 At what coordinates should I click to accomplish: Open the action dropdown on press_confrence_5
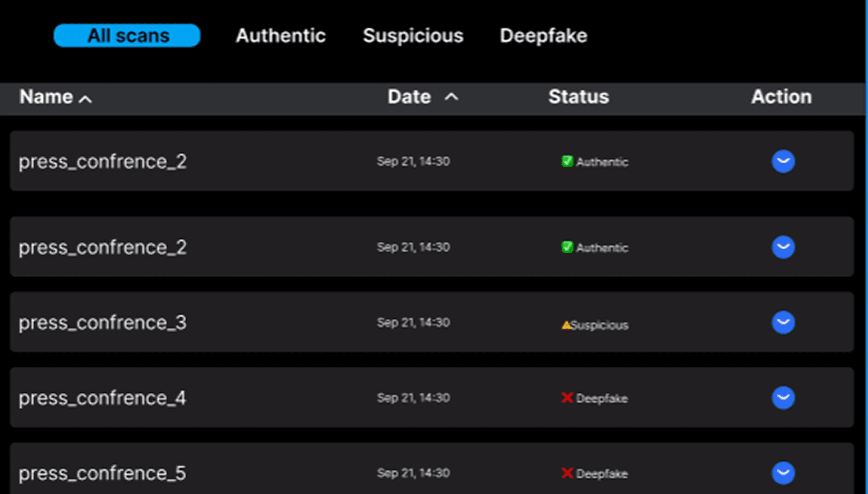(783, 473)
